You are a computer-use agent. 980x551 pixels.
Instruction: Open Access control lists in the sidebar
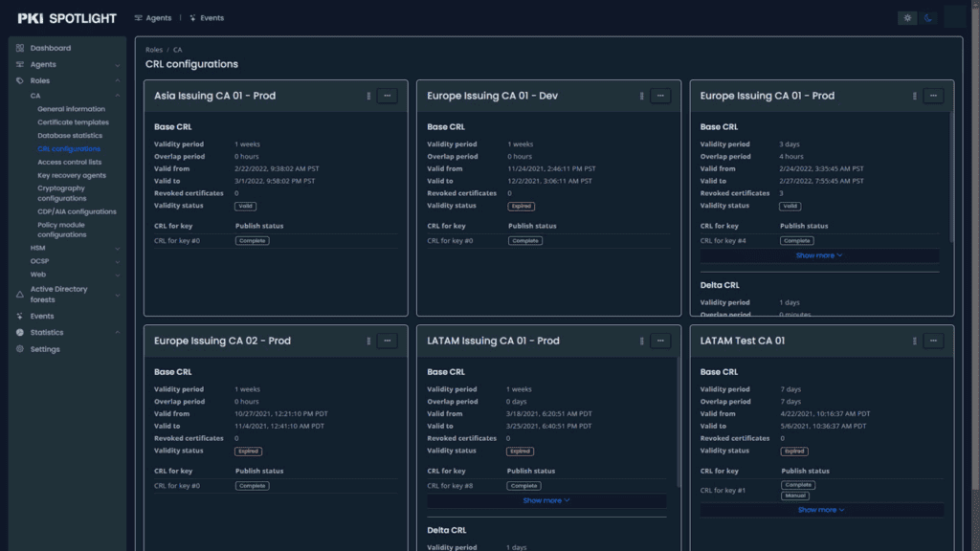(x=69, y=162)
